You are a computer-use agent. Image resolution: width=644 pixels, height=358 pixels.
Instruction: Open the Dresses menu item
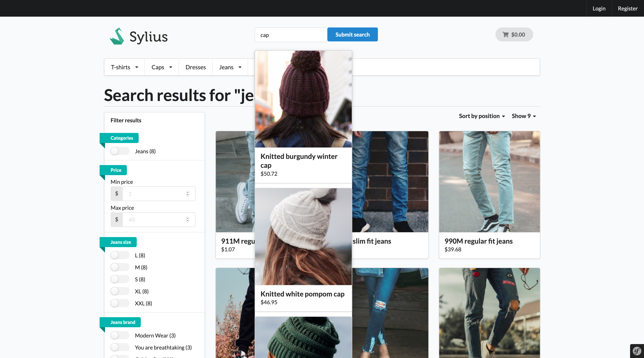[x=196, y=67]
